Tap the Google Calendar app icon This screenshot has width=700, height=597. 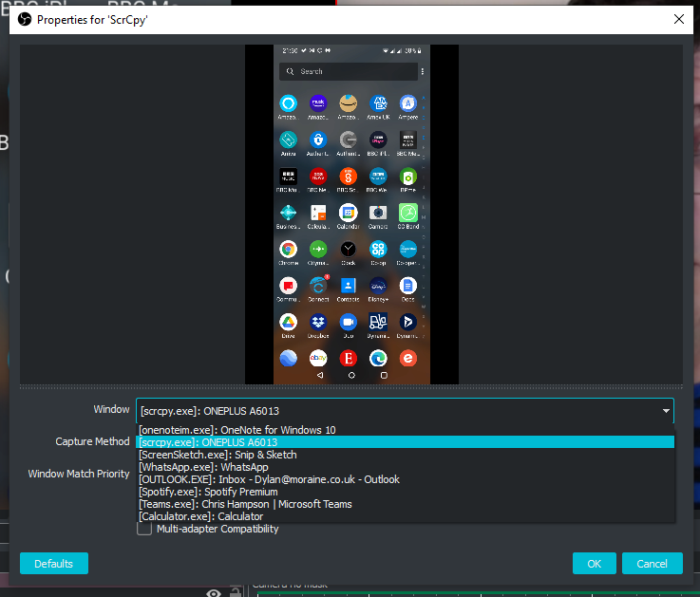349,213
